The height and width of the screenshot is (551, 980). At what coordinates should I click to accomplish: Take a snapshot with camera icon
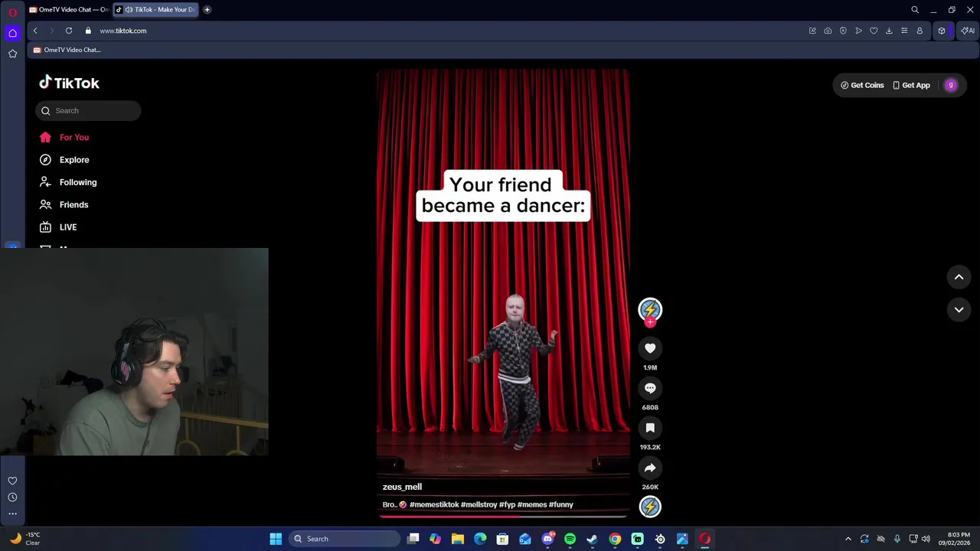click(x=828, y=31)
